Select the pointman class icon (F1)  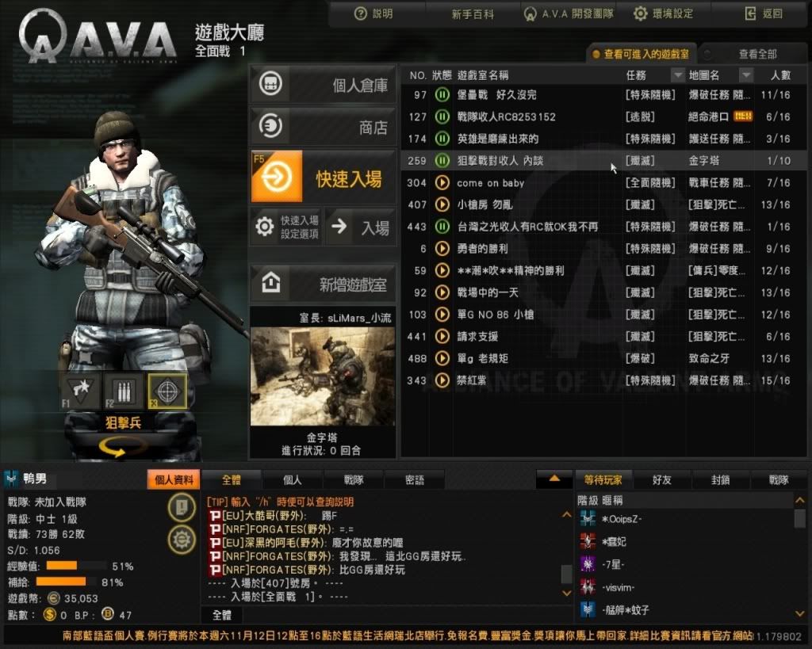[x=80, y=391]
